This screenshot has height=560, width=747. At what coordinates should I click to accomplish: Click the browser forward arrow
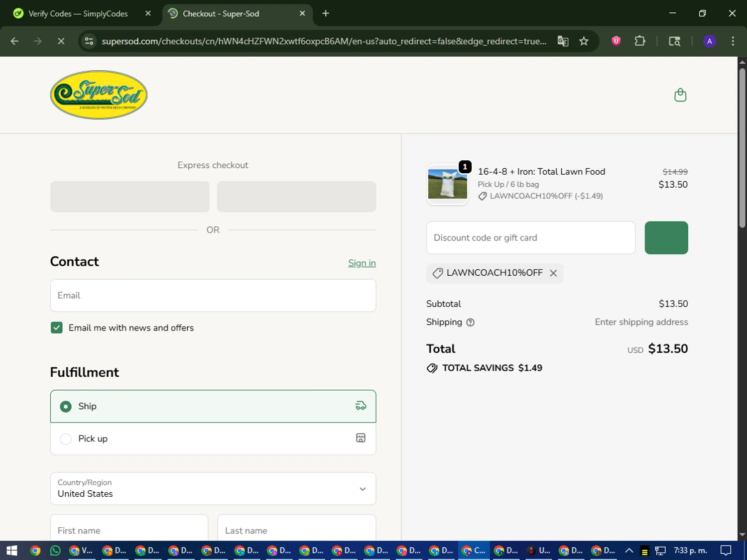click(x=38, y=41)
